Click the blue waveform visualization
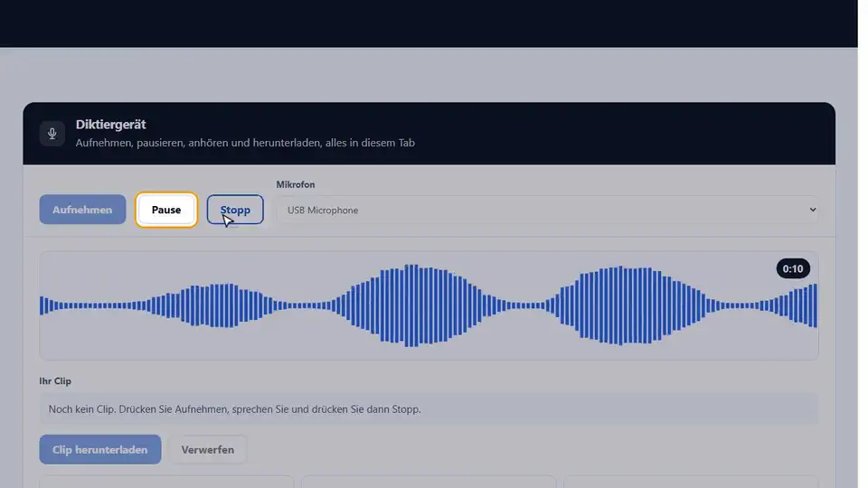Screen dimensions: 868x488 point(429,305)
